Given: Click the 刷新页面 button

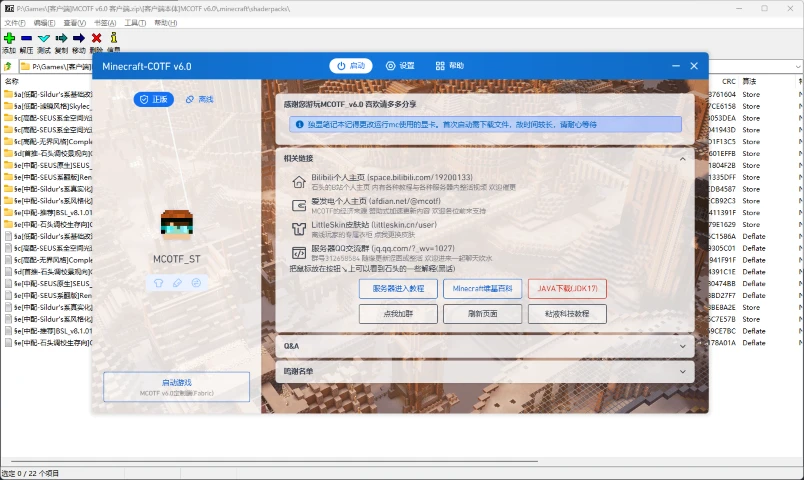Looking at the screenshot, I should click(483, 314).
